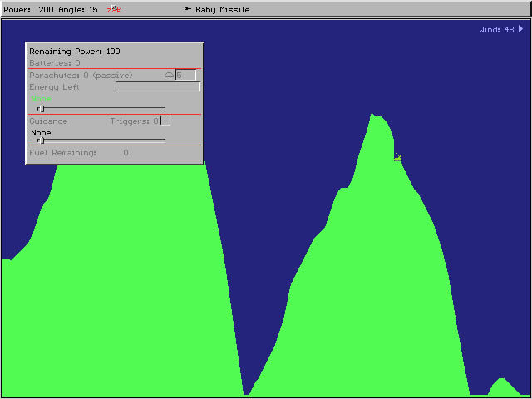
Task: Click the parachute icon in the panel
Action: pos(169,76)
